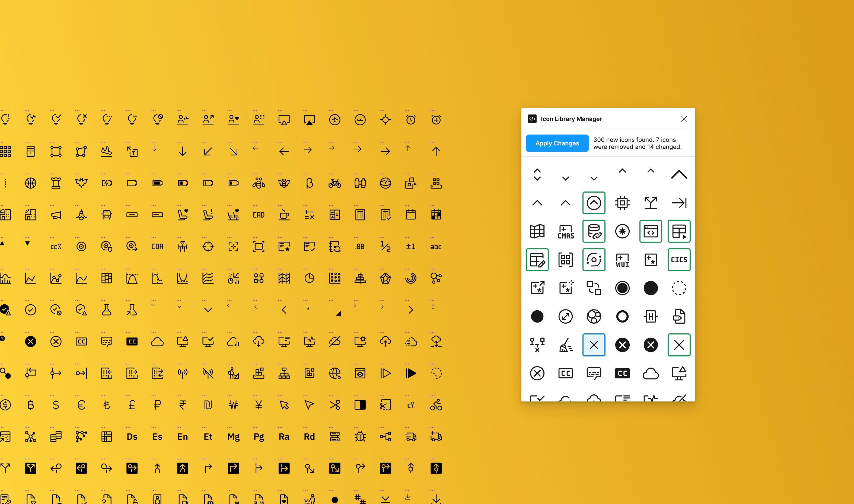
Task: Click the scissors icon on the canvas
Action: pos(335,404)
